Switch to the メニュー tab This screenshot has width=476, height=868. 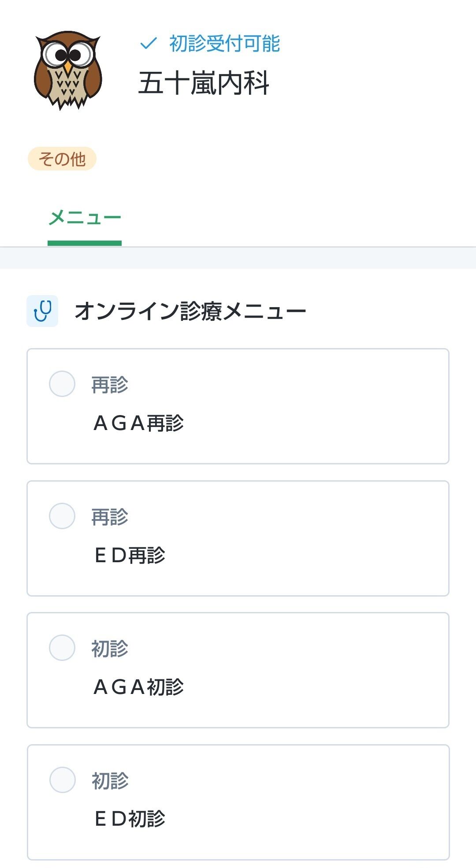click(85, 218)
